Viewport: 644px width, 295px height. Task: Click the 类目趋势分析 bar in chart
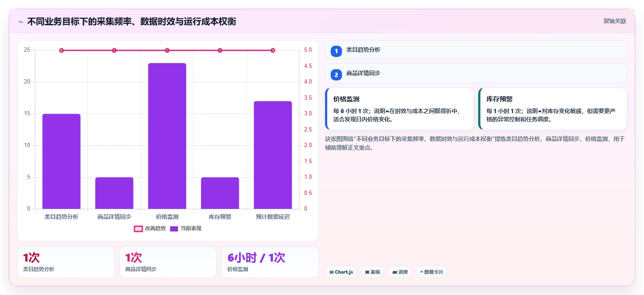pos(61,161)
